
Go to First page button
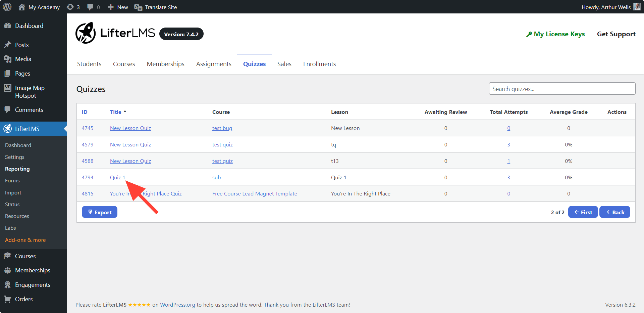[x=583, y=212]
